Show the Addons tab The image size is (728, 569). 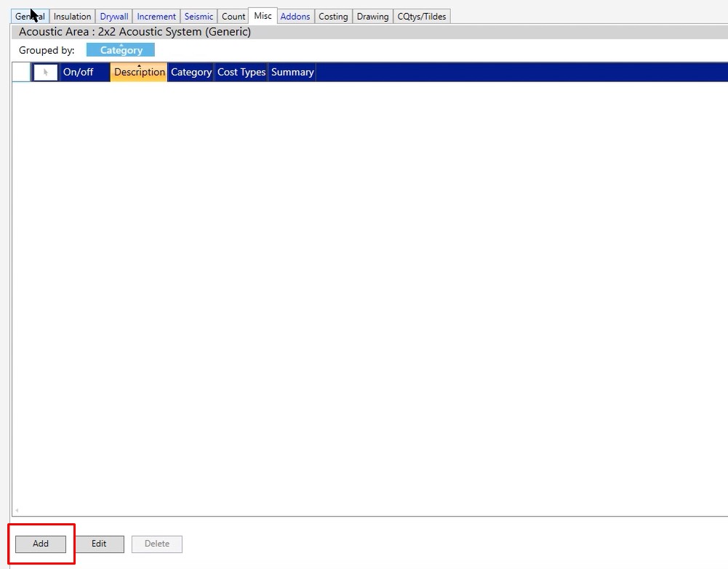click(295, 16)
